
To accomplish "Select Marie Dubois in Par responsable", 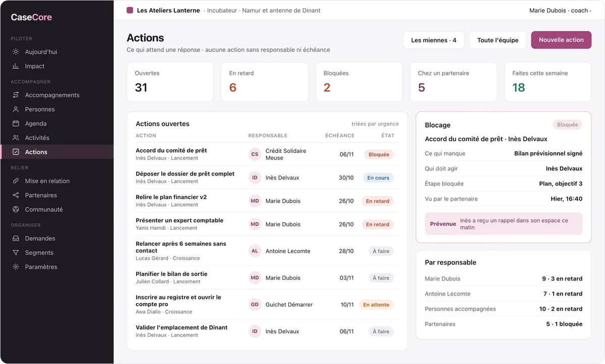I will [504, 278].
